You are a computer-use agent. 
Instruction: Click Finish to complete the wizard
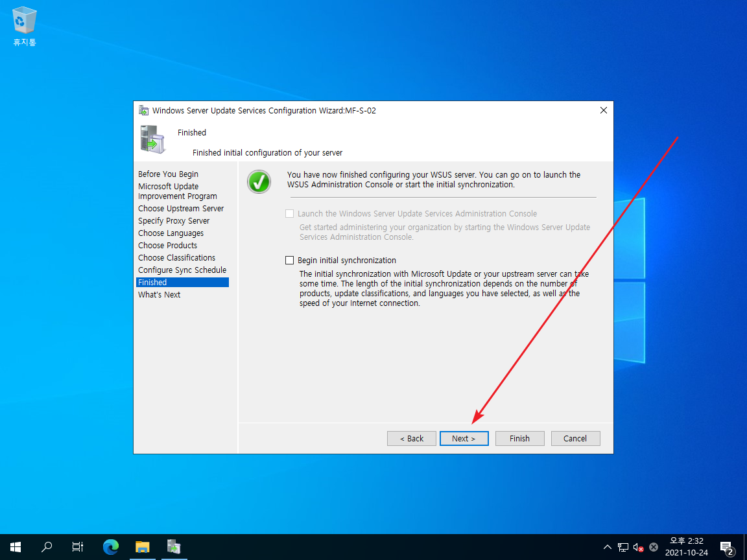(520, 439)
